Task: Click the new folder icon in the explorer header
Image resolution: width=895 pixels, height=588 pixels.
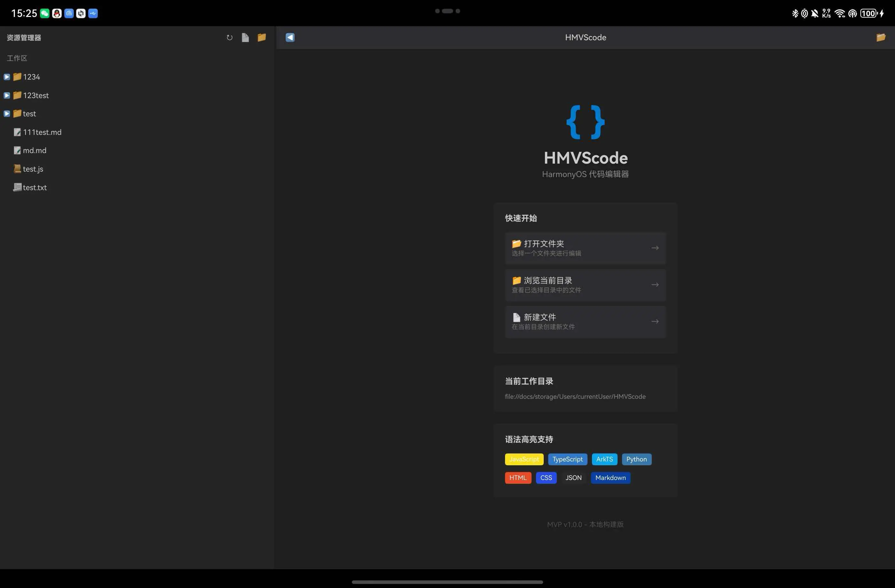Action: (x=262, y=37)
